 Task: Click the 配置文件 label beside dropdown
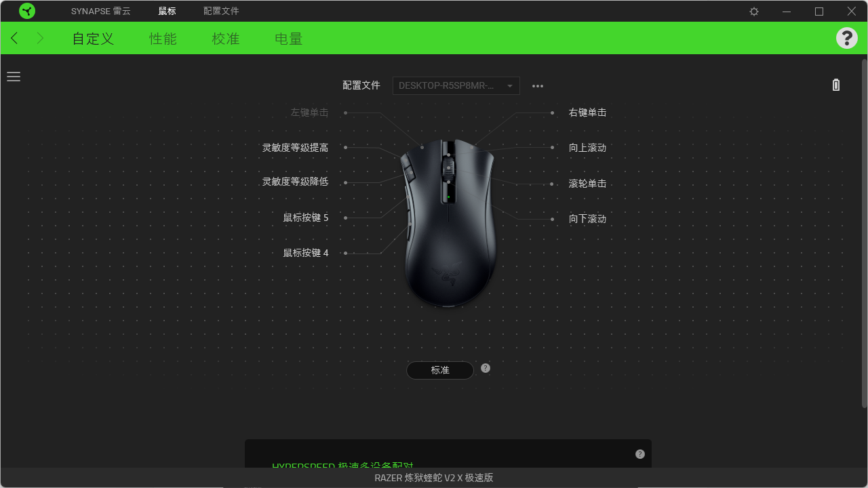click(361, 85)
